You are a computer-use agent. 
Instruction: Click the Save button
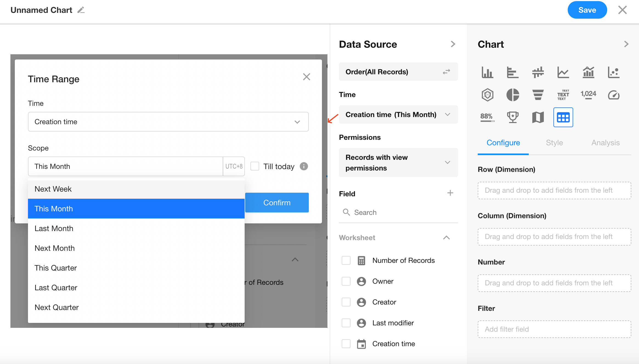(x=587, y=10)
